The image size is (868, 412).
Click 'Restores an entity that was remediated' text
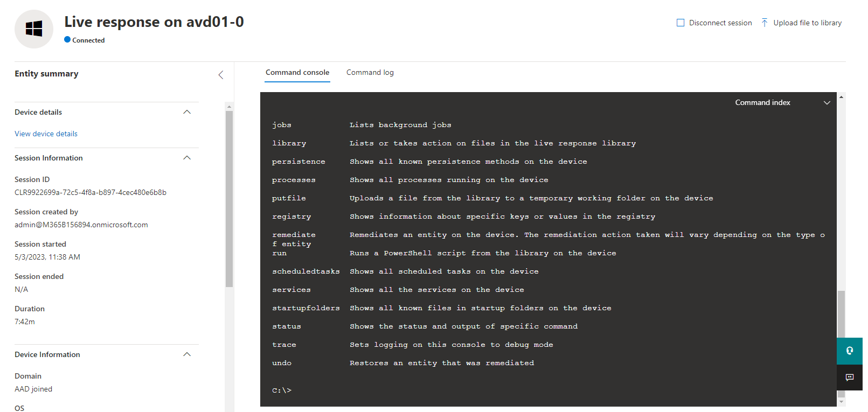point(442,363)
